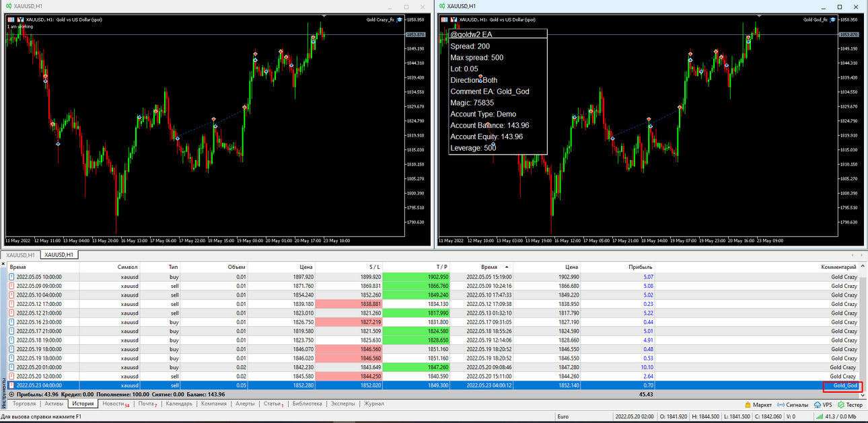This screenshot has width=868, height=423.
Task: Maximize the left chart window
Action: coord(406,7)
